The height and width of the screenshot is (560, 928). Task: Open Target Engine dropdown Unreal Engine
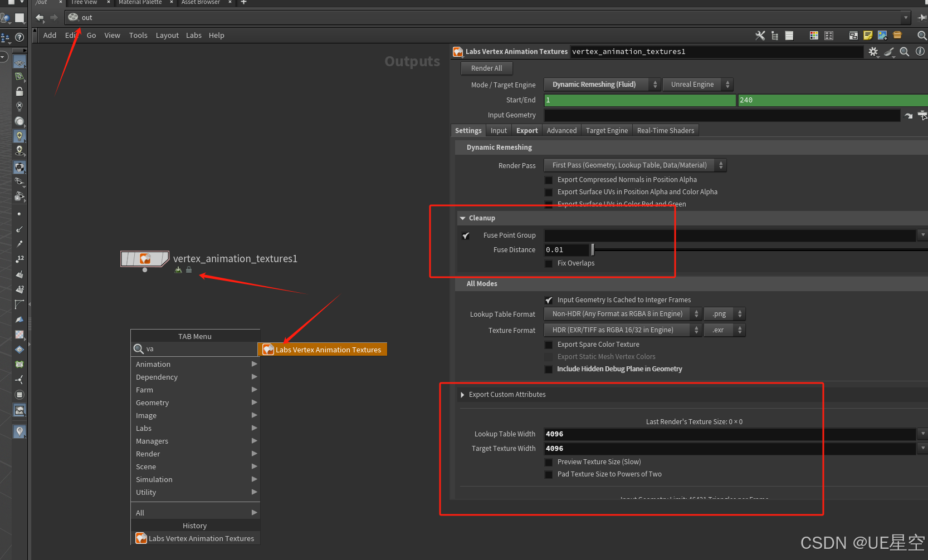(698, 85)
